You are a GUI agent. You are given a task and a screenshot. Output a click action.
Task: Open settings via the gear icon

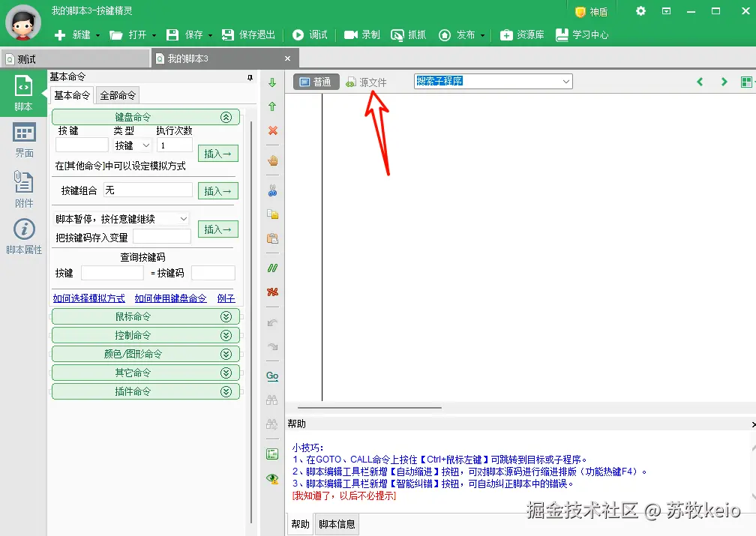coord(640,11)
